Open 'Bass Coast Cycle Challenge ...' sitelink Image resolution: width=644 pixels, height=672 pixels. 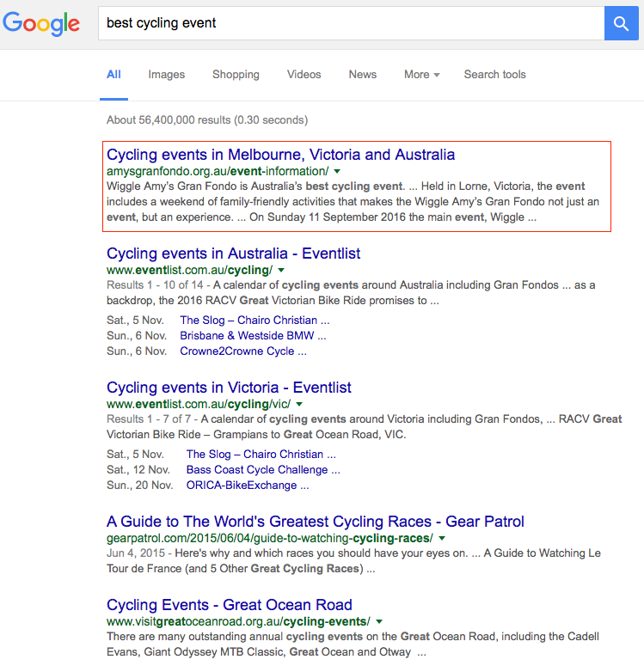click(x=263, y=470)
